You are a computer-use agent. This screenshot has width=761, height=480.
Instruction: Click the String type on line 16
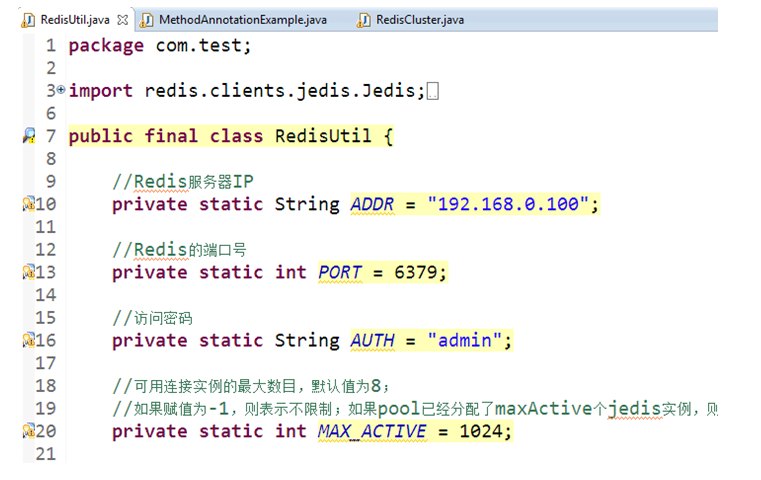tap(307, 340)
